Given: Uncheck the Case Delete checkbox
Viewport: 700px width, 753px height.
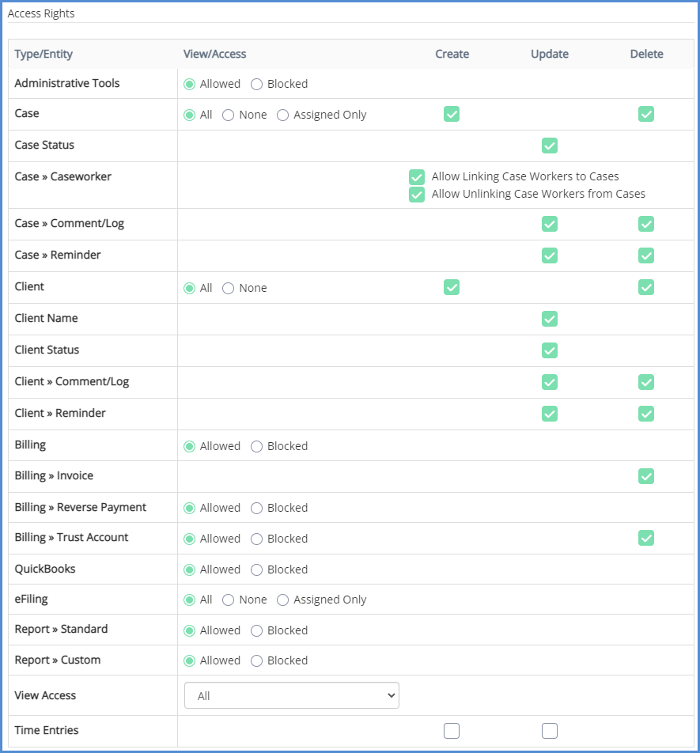Looking at the screenshot, I should point(646,114).
